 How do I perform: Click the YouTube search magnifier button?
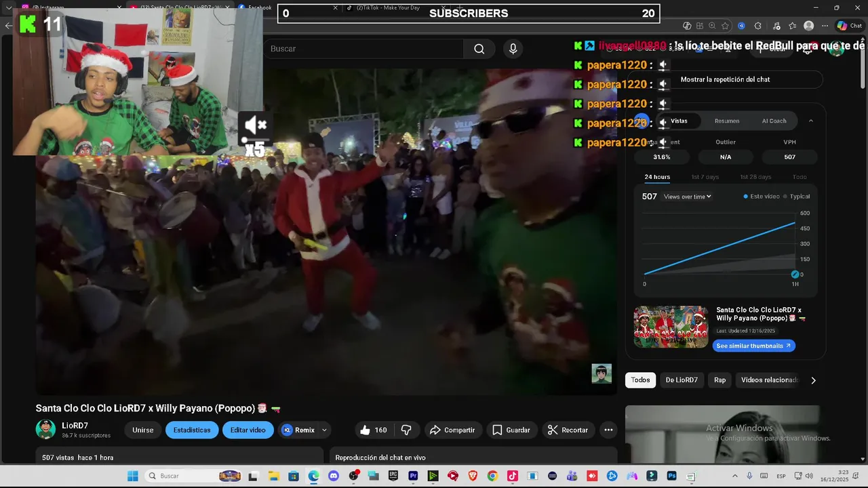[x=479, y=49]
